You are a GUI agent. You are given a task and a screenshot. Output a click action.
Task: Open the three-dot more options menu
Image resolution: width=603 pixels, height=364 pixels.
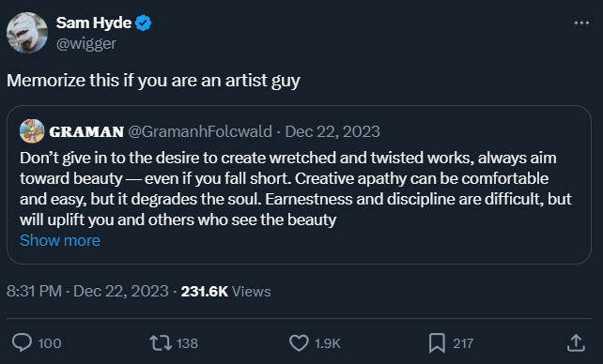pos(581,23)
